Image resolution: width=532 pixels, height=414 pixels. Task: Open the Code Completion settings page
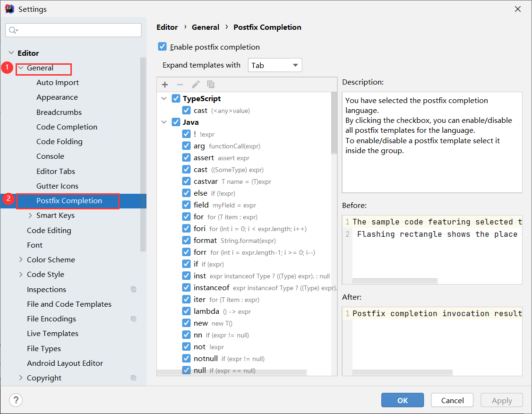(67, 127)
